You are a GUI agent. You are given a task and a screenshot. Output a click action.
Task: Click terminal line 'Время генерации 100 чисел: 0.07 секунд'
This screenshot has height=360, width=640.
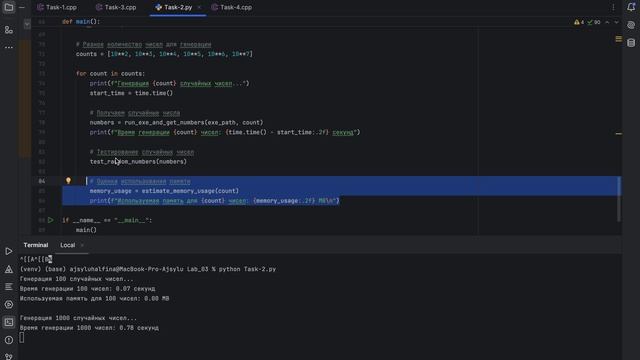point(87,289)
